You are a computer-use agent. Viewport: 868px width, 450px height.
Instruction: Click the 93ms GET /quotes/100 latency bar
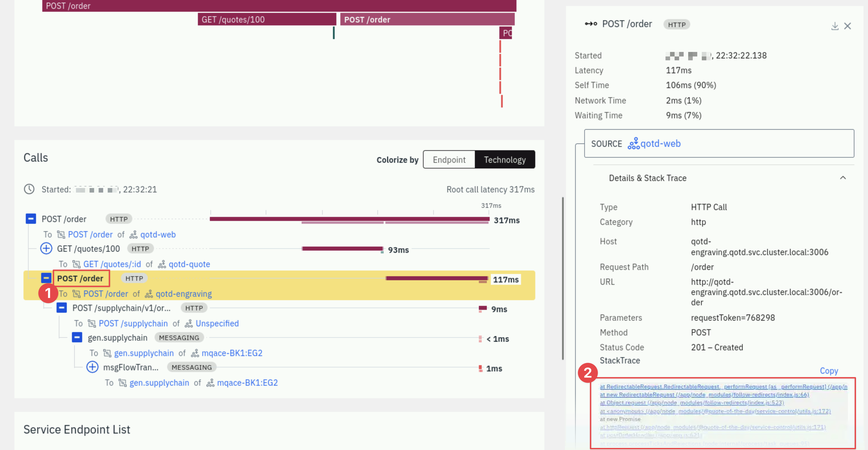342,248
